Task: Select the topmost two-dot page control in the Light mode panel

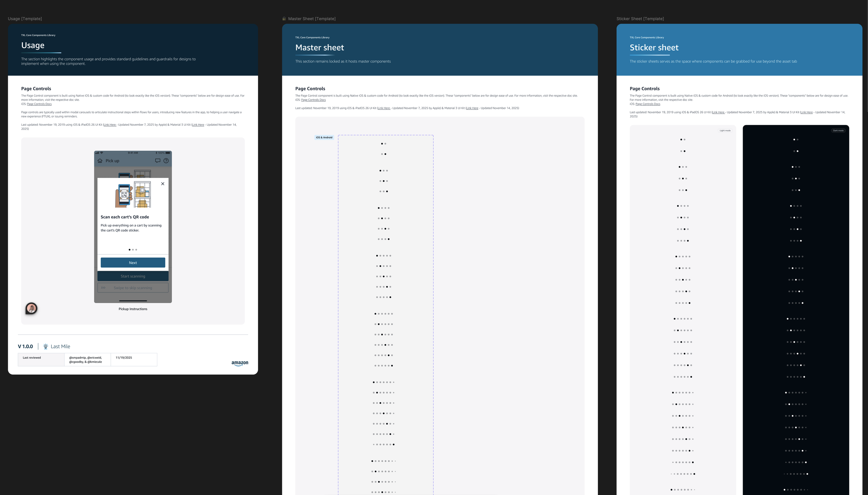Action: [683, 139]
